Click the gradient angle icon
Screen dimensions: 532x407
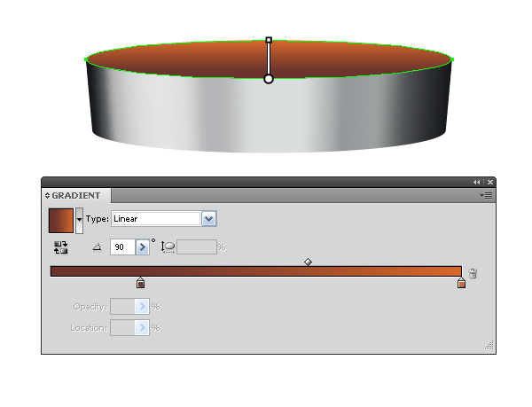coord(97,247)
